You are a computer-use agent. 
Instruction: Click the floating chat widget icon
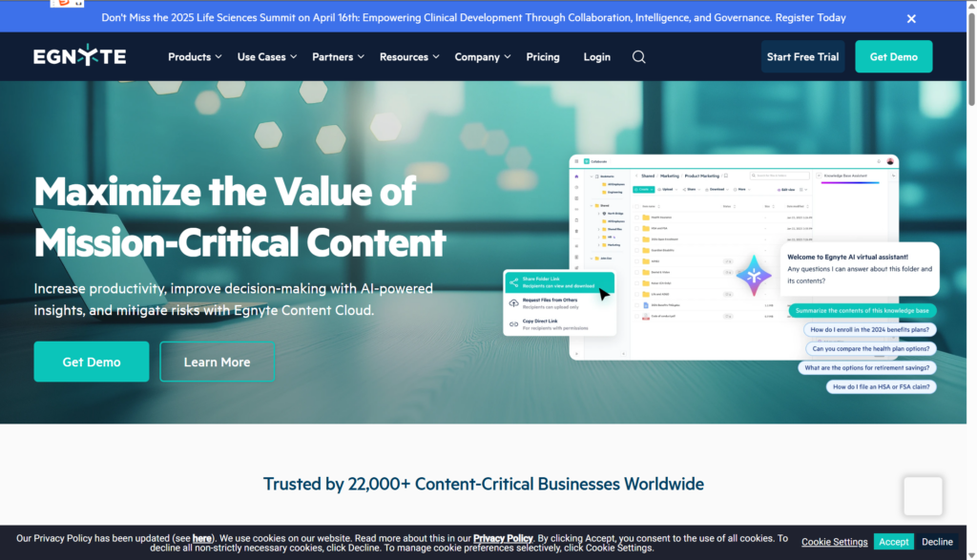pos(923,496)
